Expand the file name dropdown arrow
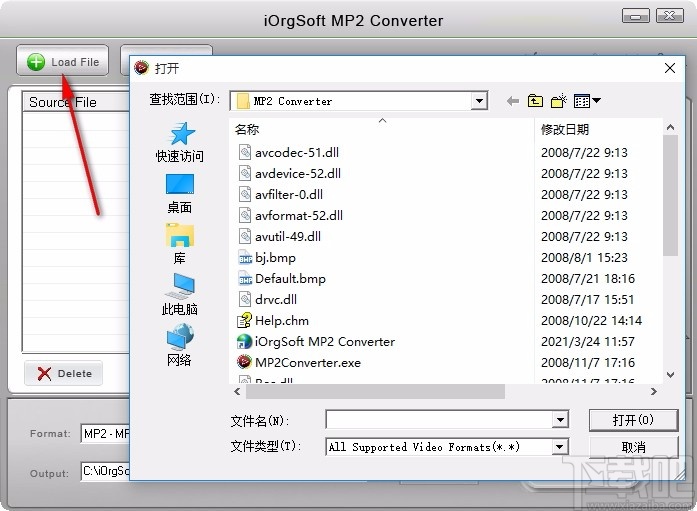This screenshot has height=511, width=697. (x=560, y=419)
